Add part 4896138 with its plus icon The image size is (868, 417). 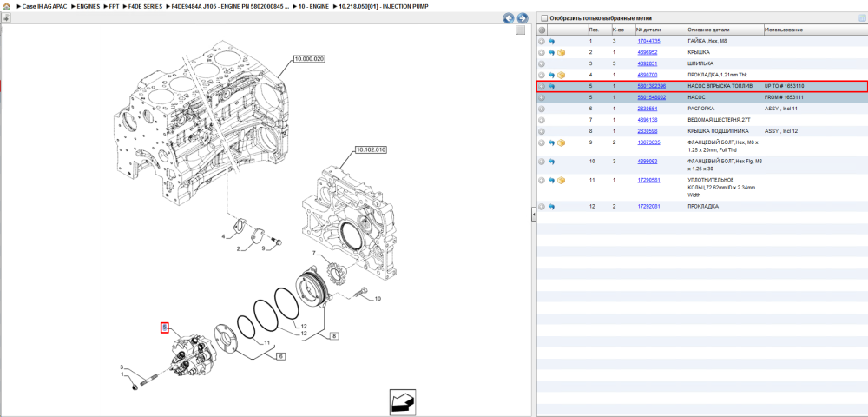542,120
